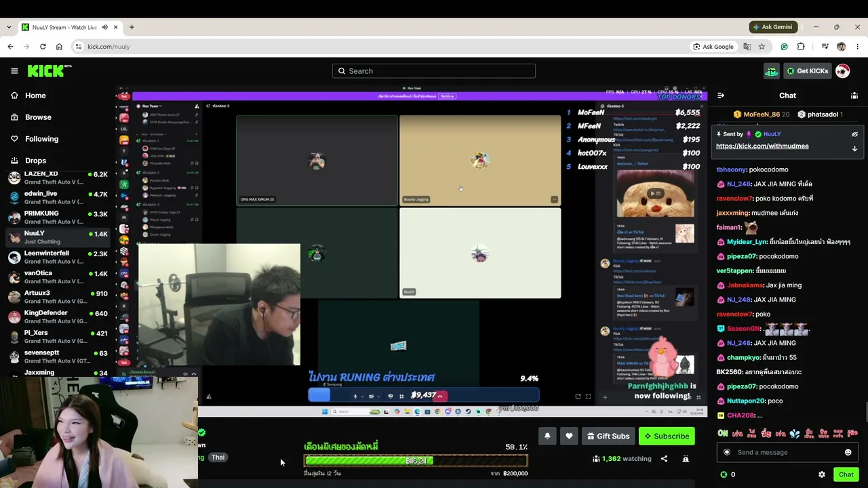Open chat identity shield icon
Image resolution: width=868 pixels, height=488 pixels.
(x=727, y=452)
